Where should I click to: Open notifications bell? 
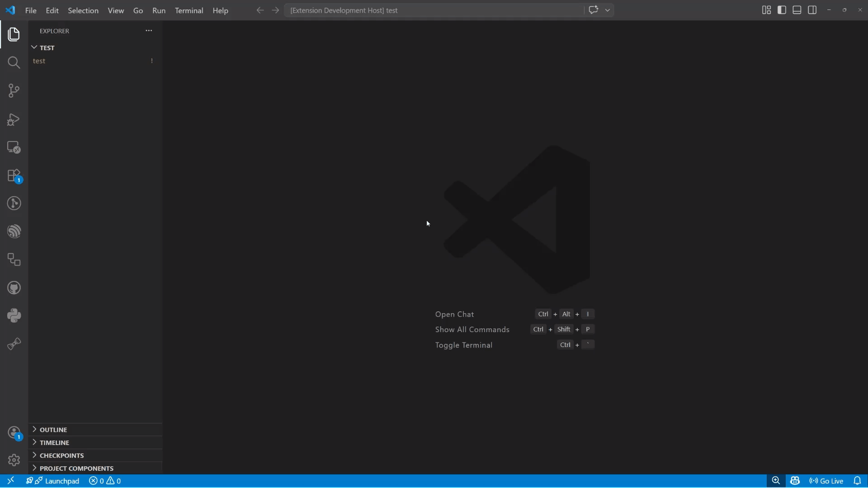[857, 481]
